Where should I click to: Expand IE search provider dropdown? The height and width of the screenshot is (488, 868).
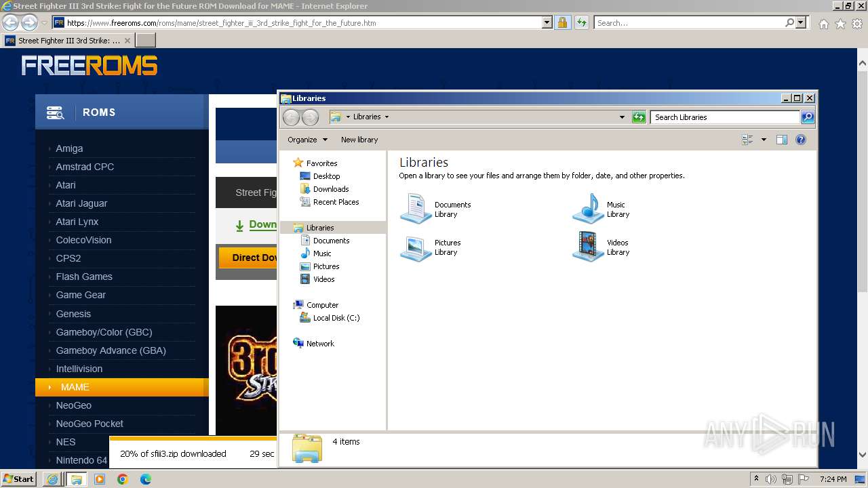(801, 22)
